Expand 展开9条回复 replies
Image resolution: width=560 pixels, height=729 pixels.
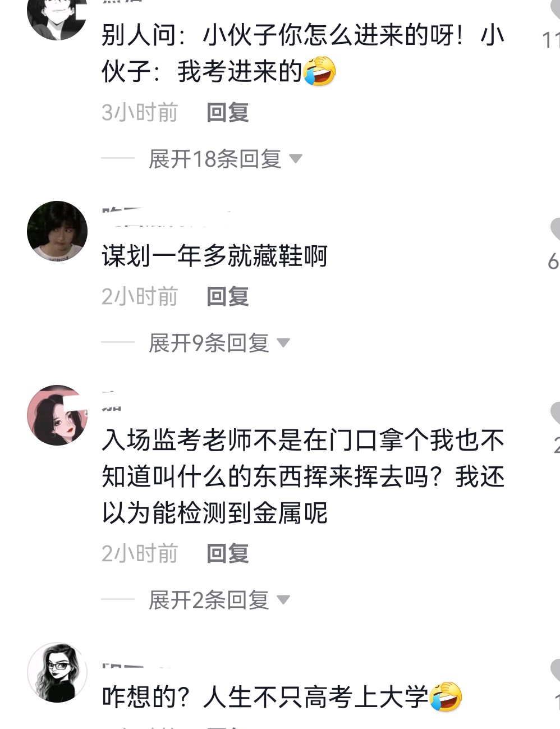pyautogui.click(x=219, y=343)
